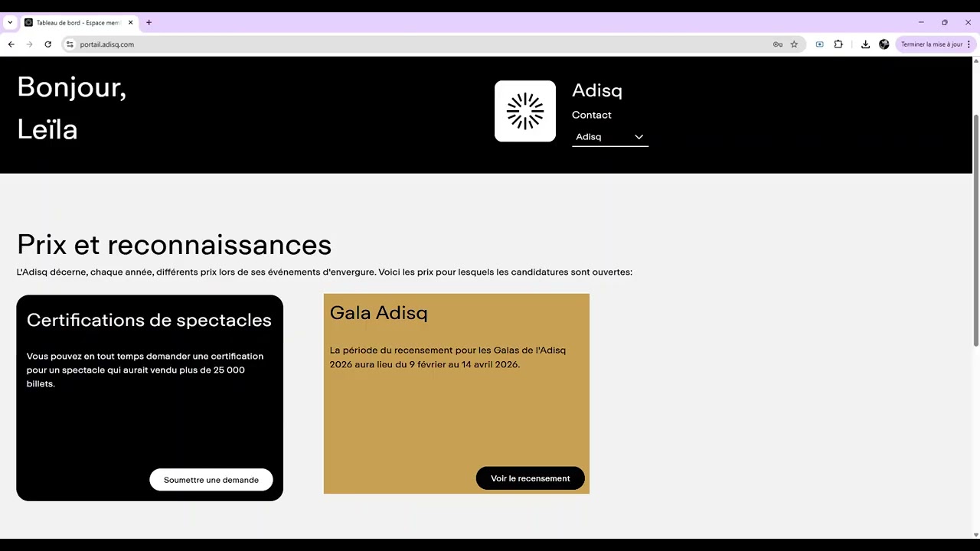The image size is (980, 551).
Task: Click the Adisq organization name heading
Action: click(x=597, y=90)
